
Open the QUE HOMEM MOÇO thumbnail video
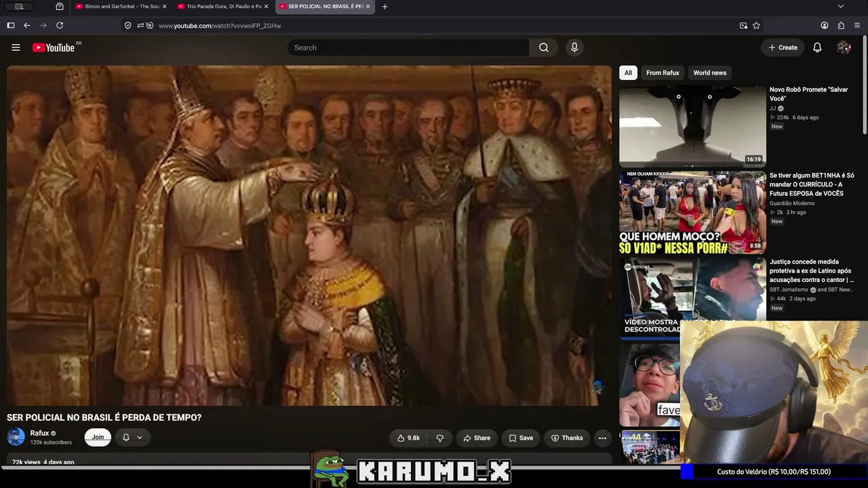point(692,212)
